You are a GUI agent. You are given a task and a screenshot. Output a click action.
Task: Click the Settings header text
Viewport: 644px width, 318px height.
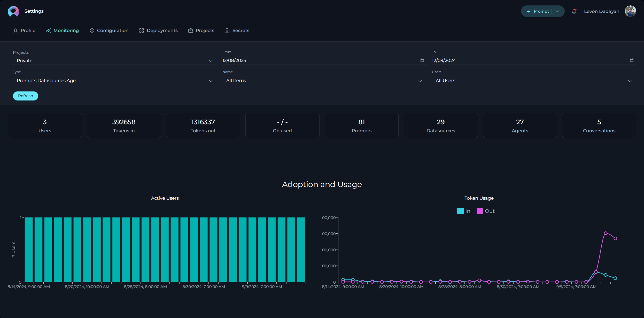pyautogui.click(x=34, y=11)
